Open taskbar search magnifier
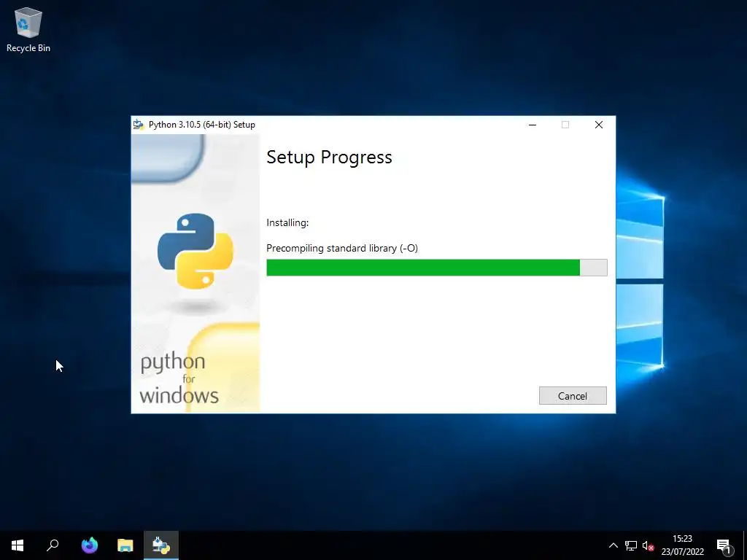 coord(53,545)
